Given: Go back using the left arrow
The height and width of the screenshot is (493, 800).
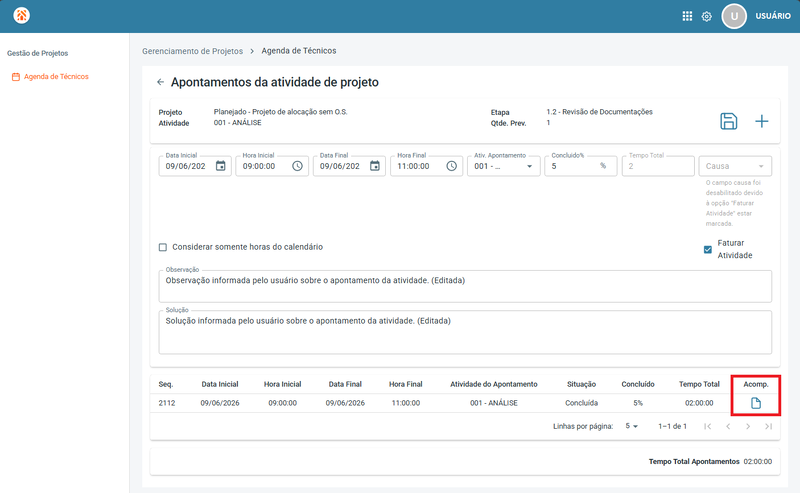Looking at the screenshot, I should 160,82.
